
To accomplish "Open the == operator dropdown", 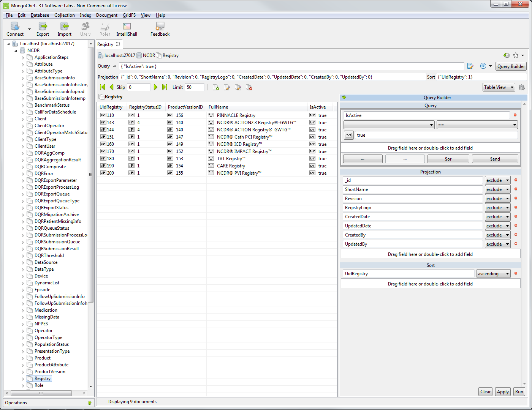I will point(477,125).
